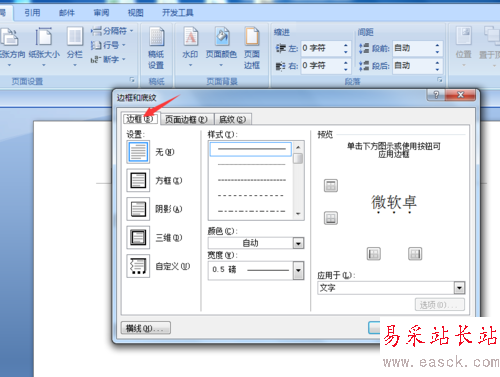
Task: Toggle the left border preview button
Action: (374, 254)
